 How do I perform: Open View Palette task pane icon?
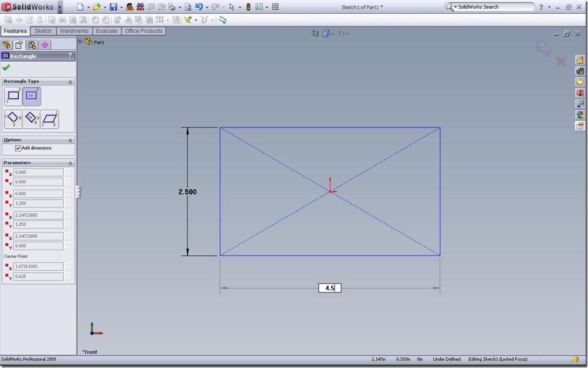(580, 103)
